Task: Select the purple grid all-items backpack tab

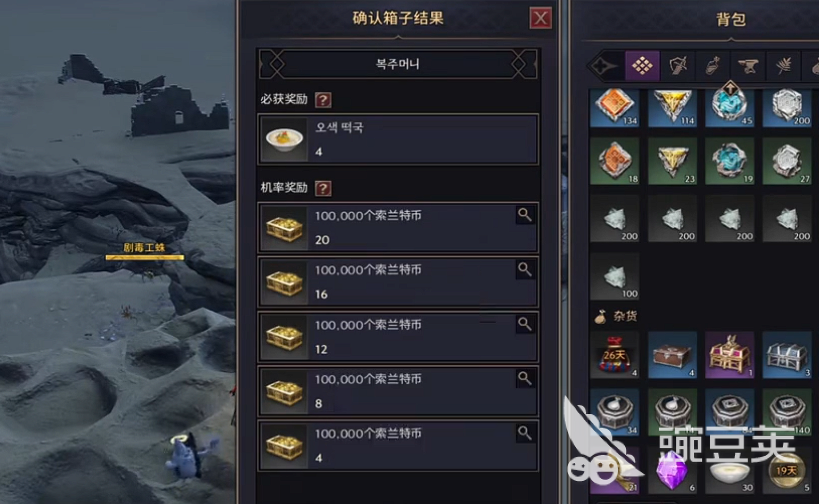Action: click(x=642, y=66)
